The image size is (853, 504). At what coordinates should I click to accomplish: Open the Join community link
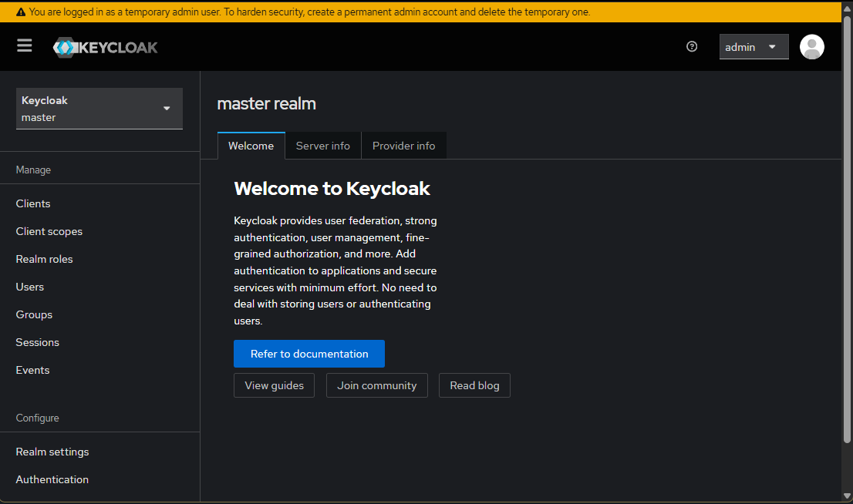coord(376,385)
